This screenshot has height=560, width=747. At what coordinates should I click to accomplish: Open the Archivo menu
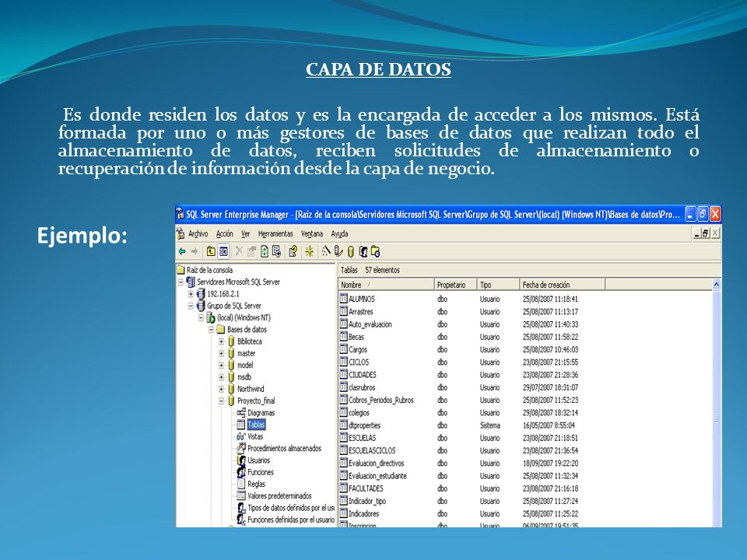click(198, 234)
